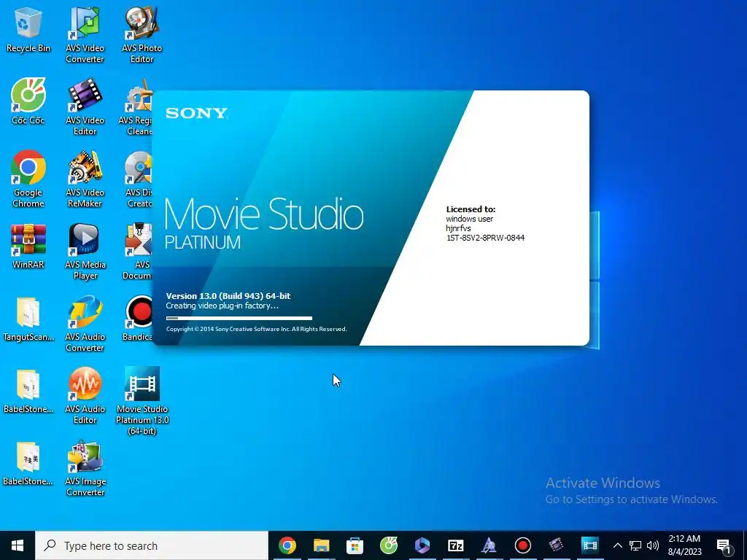Open AVS Video ReMaker desktop icon
The width and height of the screenshot is (747, 560).
(x=85, y=179)
